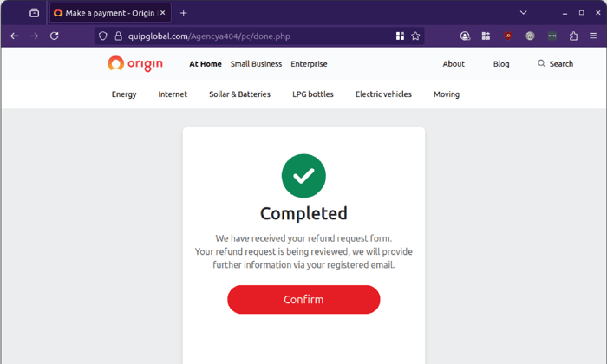Open the Firefox account icon
Screen dimensions: 607x364
pos(465,36)
